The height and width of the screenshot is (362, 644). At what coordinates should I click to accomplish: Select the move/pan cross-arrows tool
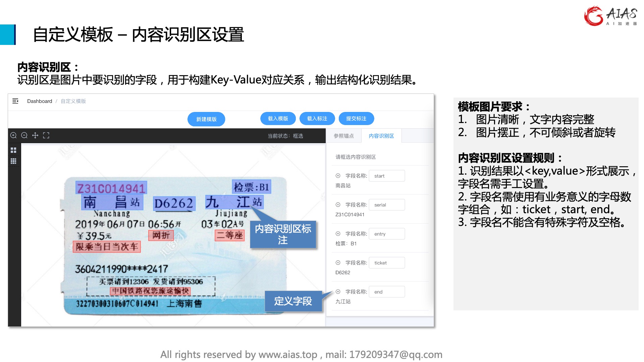(35, 135)
